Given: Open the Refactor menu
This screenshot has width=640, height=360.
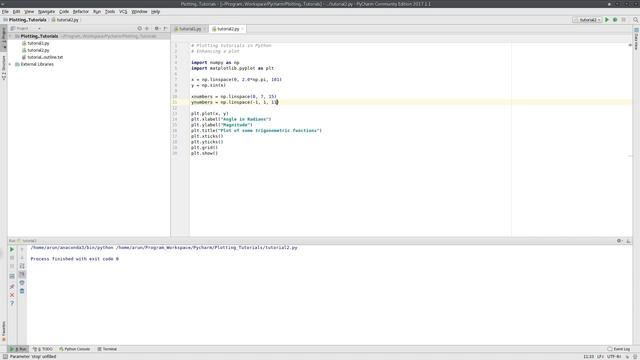Looking at the screenshot, I should click(x=81, y=12).
